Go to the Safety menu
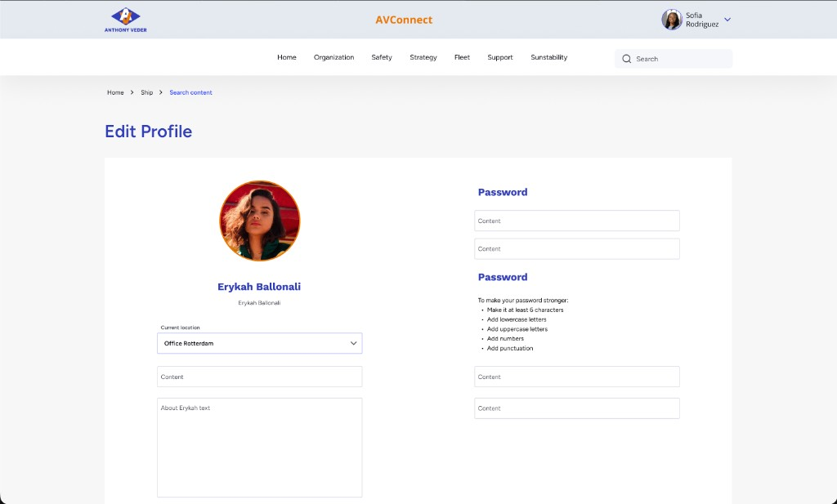The height and width of the screenshot is (504, 837). click(x=382, y=57)
